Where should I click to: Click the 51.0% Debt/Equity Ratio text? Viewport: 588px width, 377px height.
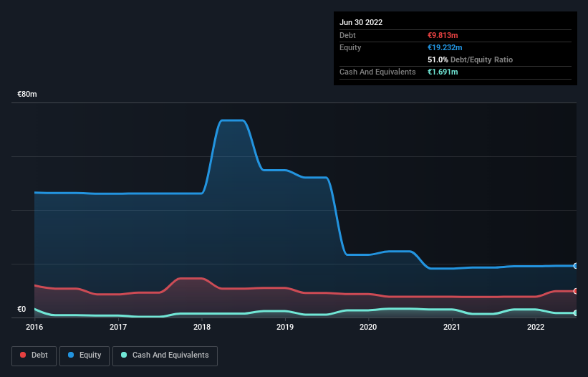[x=470, y=59]
